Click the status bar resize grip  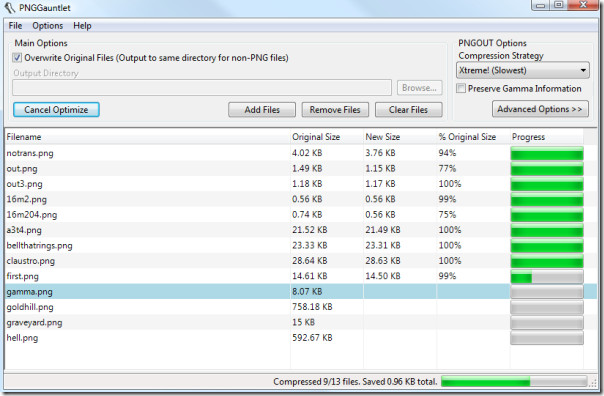click(x=594, y=383)
